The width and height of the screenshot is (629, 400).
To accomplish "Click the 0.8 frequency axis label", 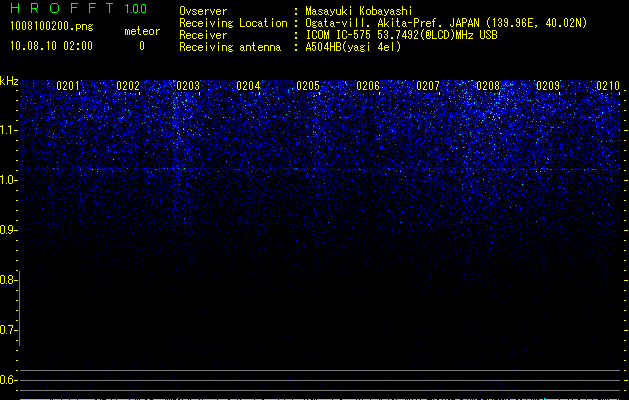I will point(8,280).
